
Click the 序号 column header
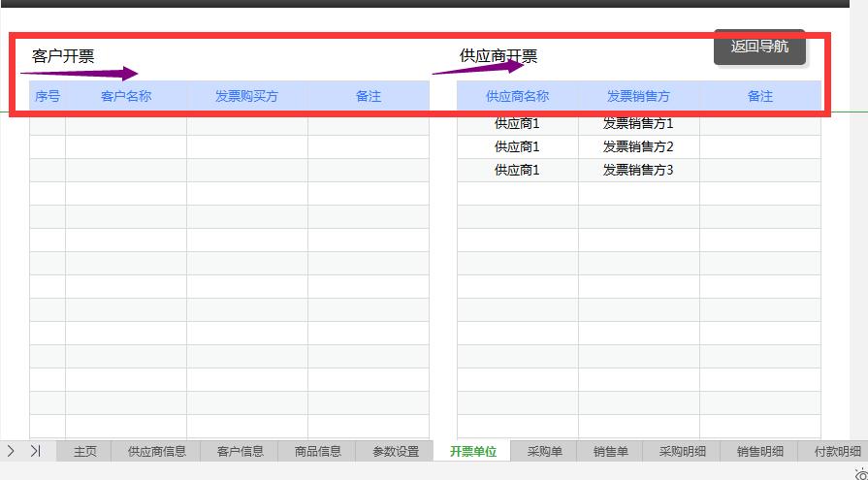tap(48, 96)
